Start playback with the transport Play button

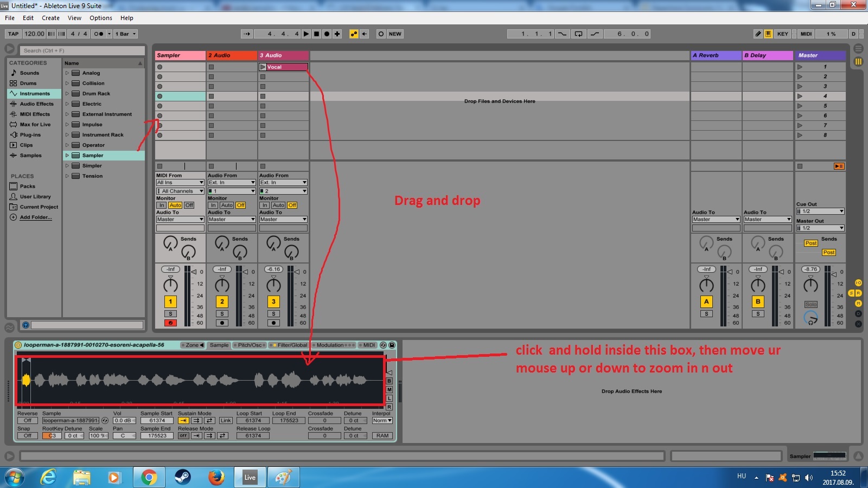click(x=307, y=34)
